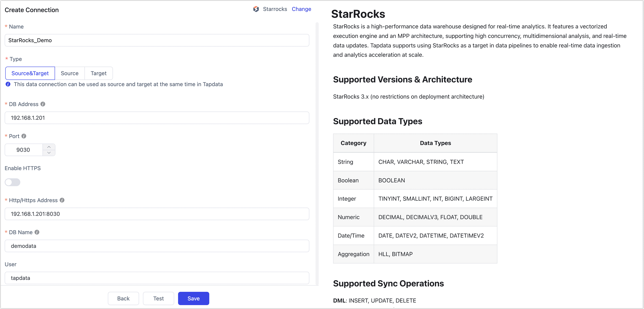Viewport: 644px width, 309px height.
Task: Decrease port with down arrow
Action: coord(49,153)
